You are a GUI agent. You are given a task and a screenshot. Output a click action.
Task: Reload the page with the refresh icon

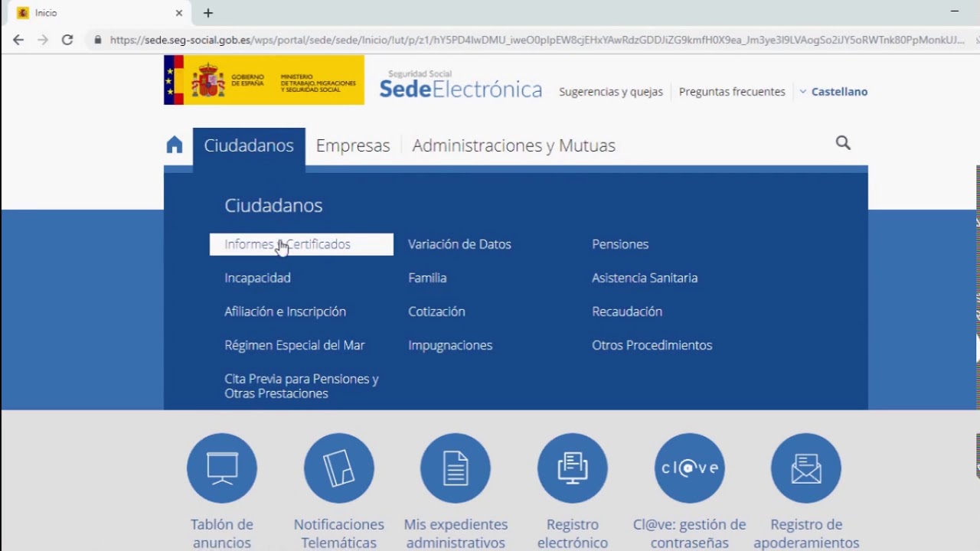67,40
